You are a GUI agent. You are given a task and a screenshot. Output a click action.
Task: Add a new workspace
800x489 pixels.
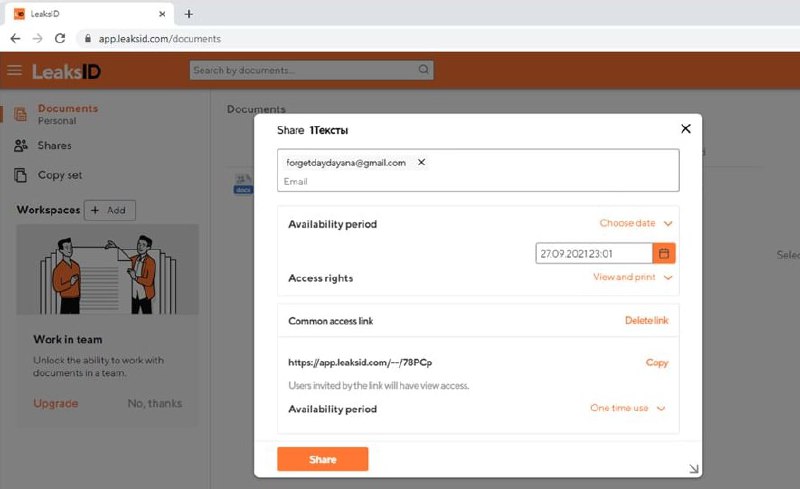[x=110, y=210]
